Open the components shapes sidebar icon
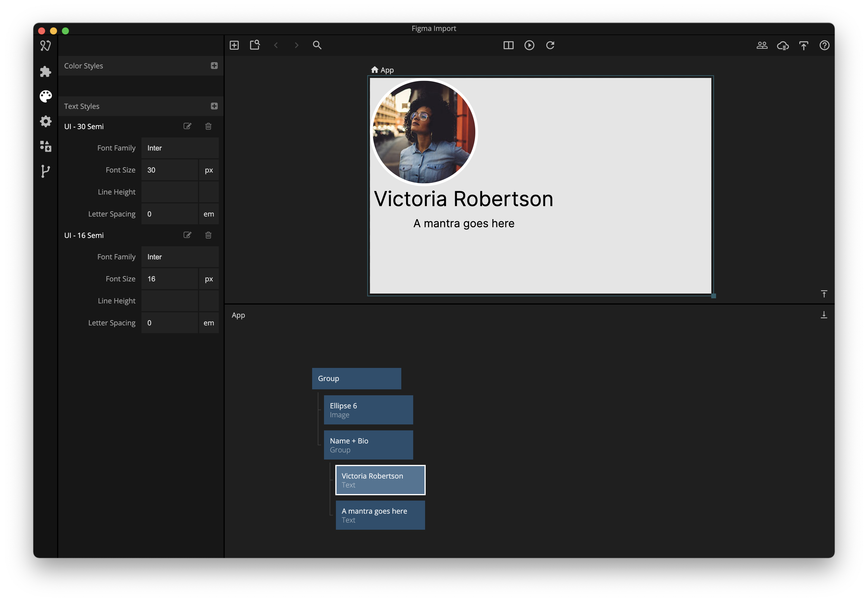 tap(45, 146)
